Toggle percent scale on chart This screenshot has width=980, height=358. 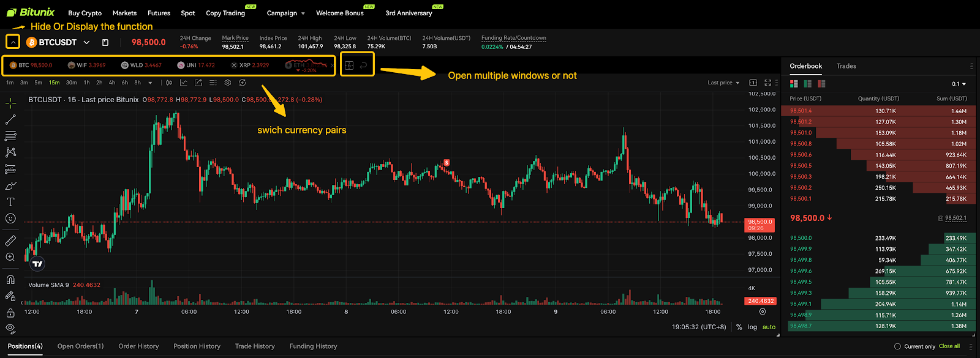click(x=739, y=327)
